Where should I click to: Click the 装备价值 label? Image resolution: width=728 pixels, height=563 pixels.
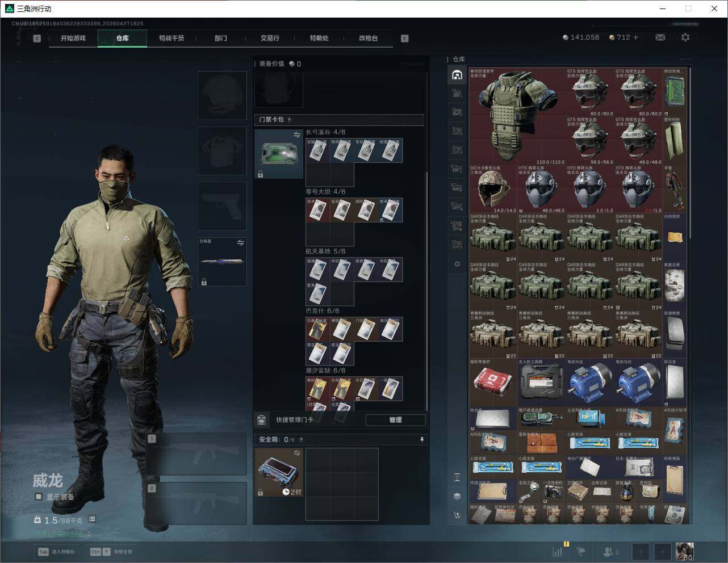click(271, 64)
